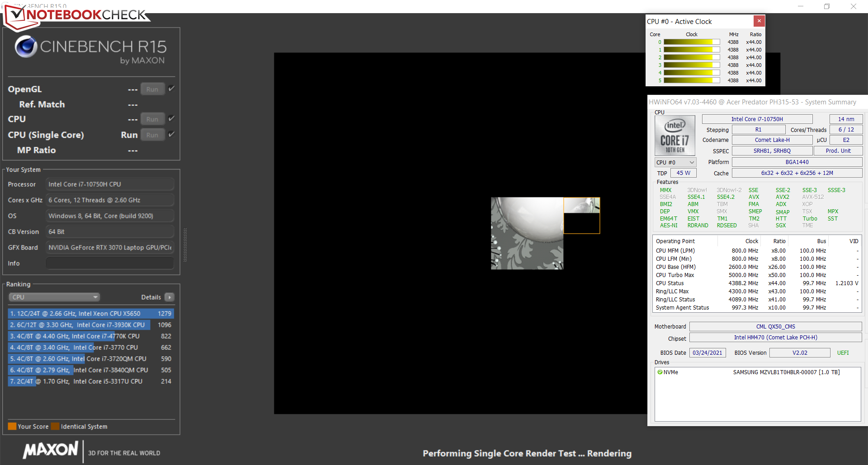
Task: Restore down the Cinebench window
Action: point(827,6)
